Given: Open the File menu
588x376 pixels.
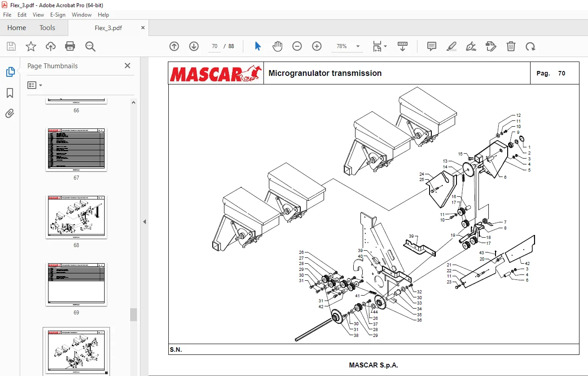Looking at the screenshot, I should pos(7,14).
